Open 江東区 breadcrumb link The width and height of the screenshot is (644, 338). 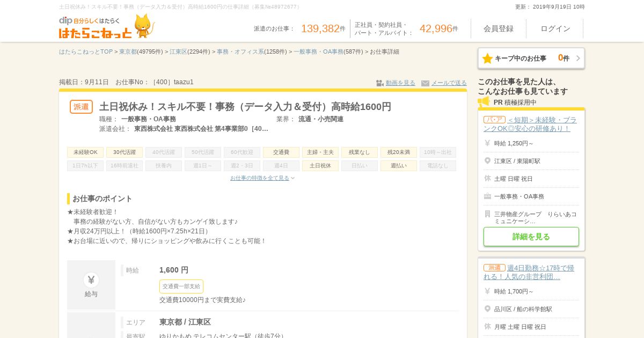click(x=178, y=52)
